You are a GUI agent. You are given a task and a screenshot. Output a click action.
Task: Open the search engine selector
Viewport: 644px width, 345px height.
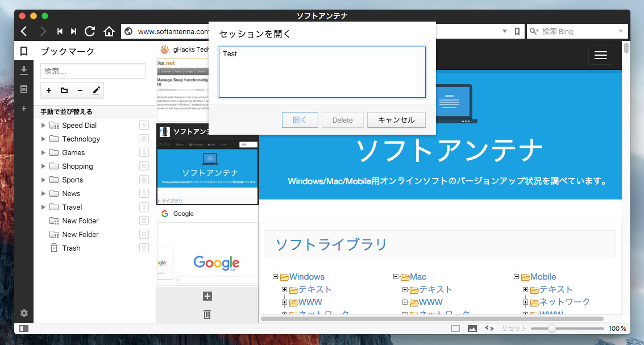click(x=534, y=31)
